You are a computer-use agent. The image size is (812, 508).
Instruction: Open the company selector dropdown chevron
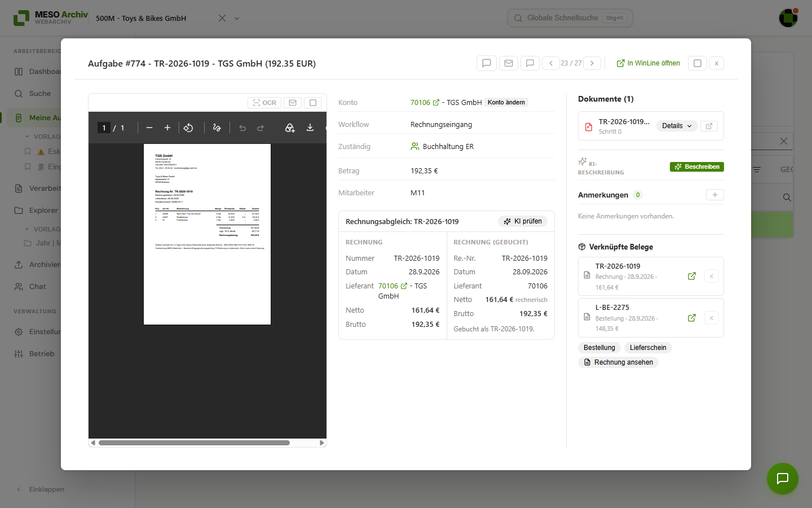(x=237, y=18)
